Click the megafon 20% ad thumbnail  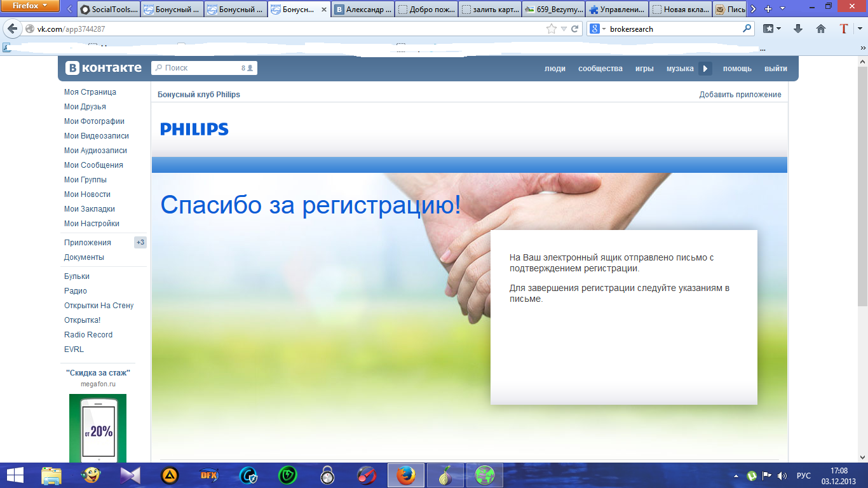[x=98, y=428]
